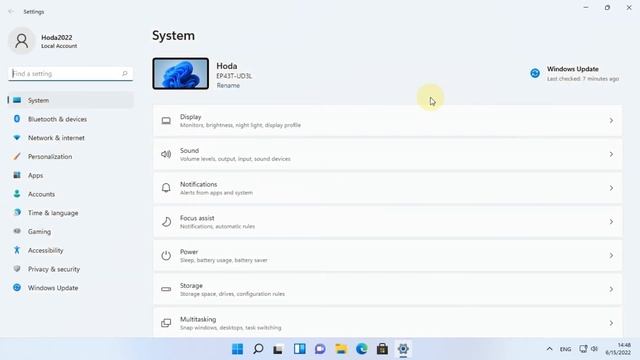Click the Find a setting search box

71,73
